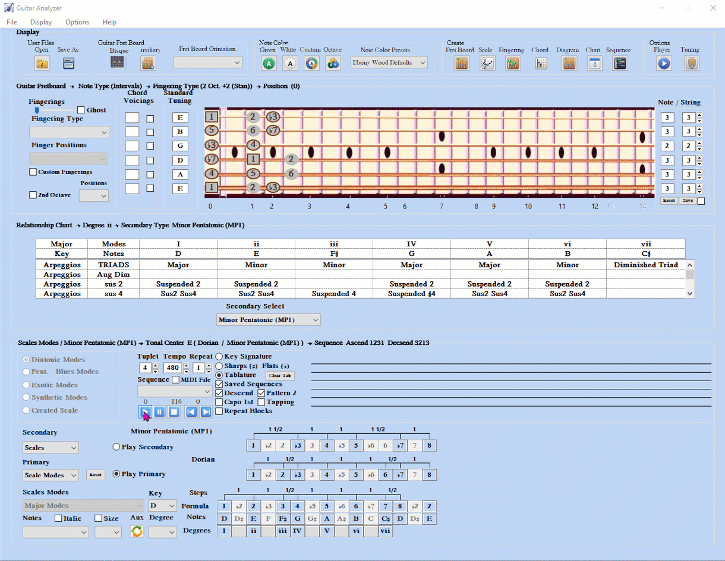
Task: Open the Help menu
Action: 110,22
